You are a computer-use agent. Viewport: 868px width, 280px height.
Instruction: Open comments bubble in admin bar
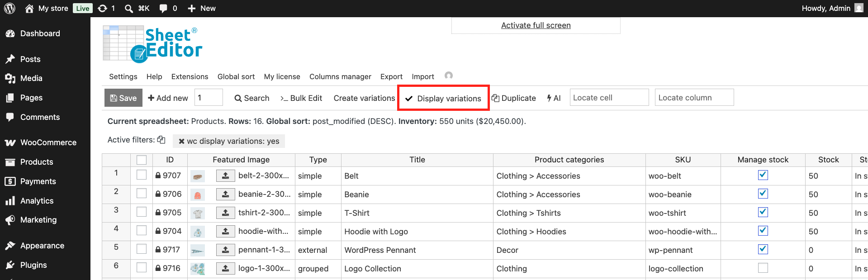[x=163, y=8]
